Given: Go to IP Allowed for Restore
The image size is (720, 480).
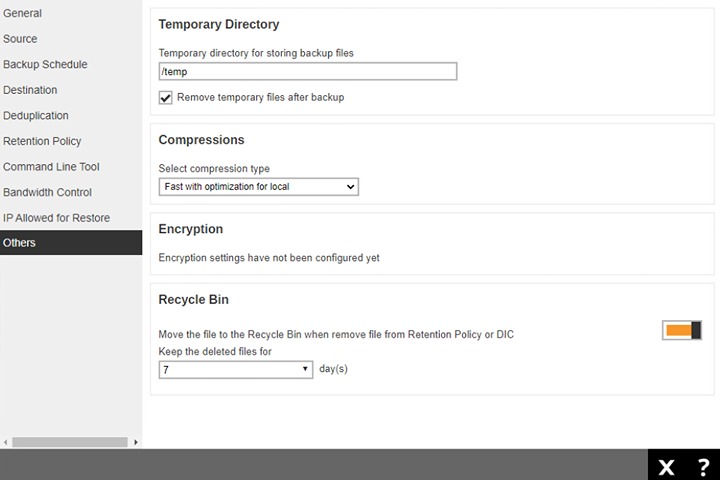Looking at the screenshot, I should [x=56, y=218].
